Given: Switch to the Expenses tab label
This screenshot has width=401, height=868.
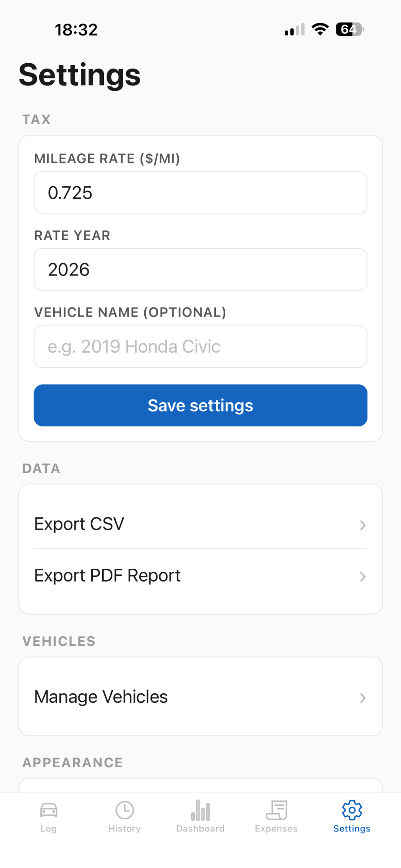Looking at the screenshot, I should point(276,829).
